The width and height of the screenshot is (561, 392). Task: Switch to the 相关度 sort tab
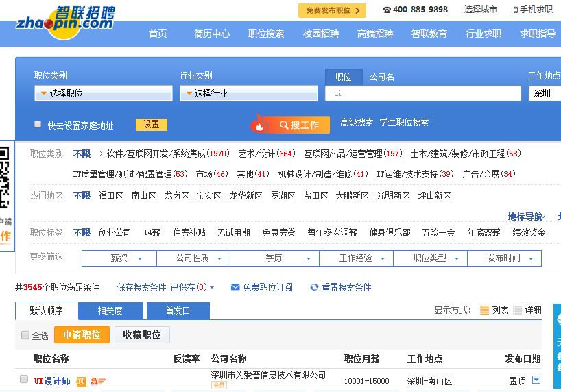110,310
